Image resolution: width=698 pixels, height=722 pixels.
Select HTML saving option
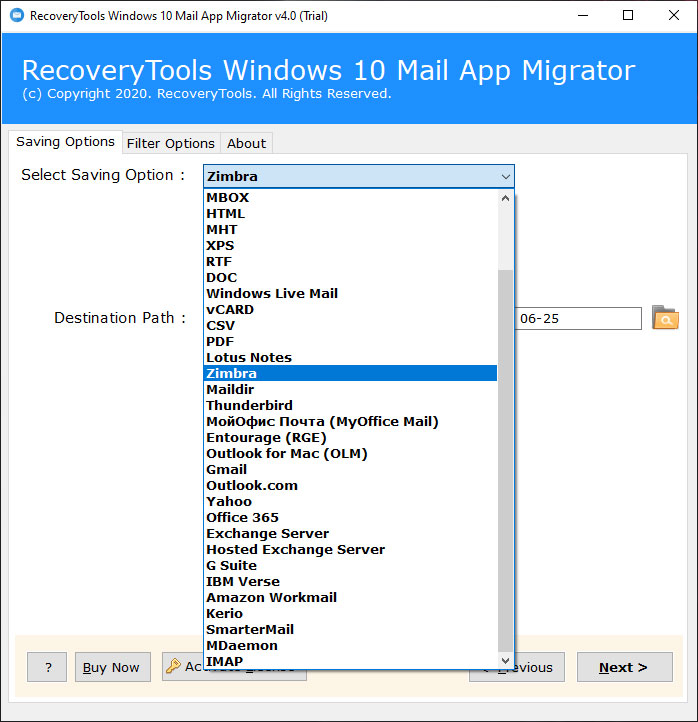[x=350, y=214]
